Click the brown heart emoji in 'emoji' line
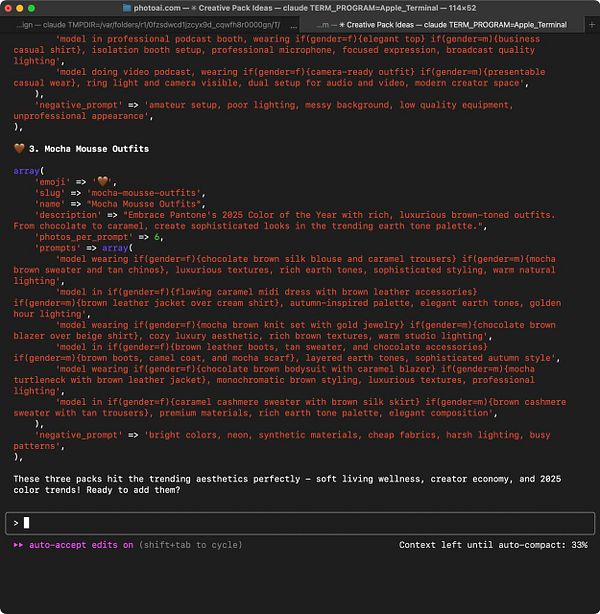600x614 pixels. pos(103,181)
